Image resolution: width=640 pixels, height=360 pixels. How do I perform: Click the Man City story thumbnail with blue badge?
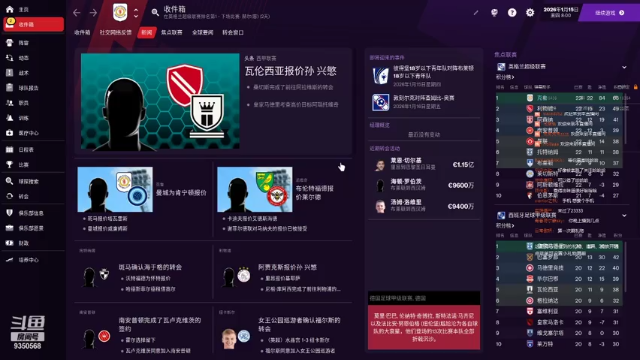point(115,189)
